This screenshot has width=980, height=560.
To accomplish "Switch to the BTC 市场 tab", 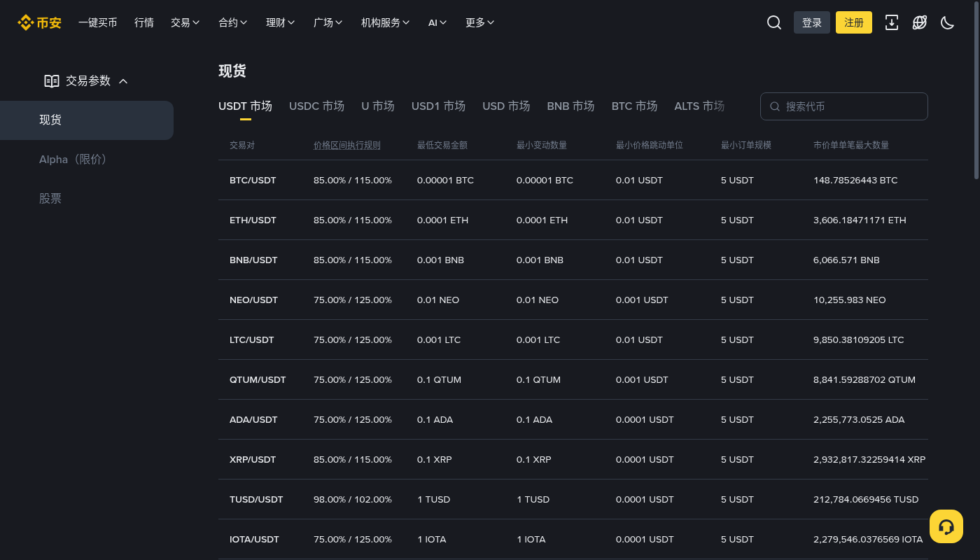I will [x=634, y=106].
